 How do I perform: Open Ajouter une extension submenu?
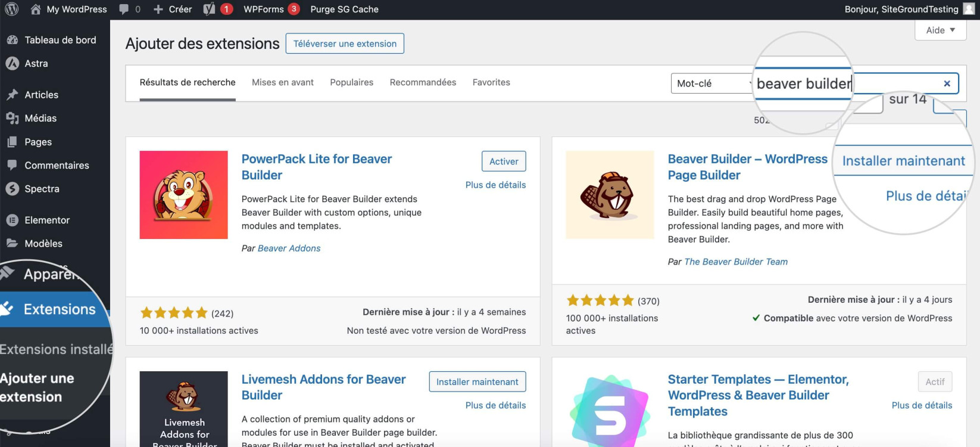click(x=37, y=387)
